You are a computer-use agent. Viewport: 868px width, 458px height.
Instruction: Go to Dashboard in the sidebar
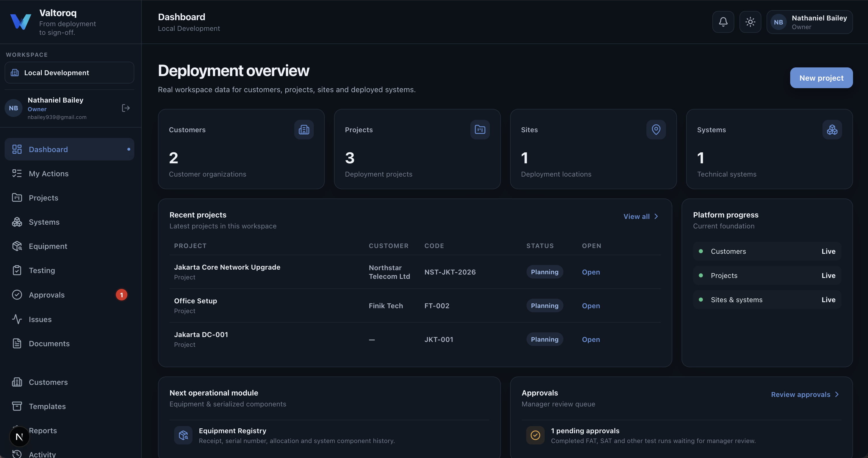[69, 149]
